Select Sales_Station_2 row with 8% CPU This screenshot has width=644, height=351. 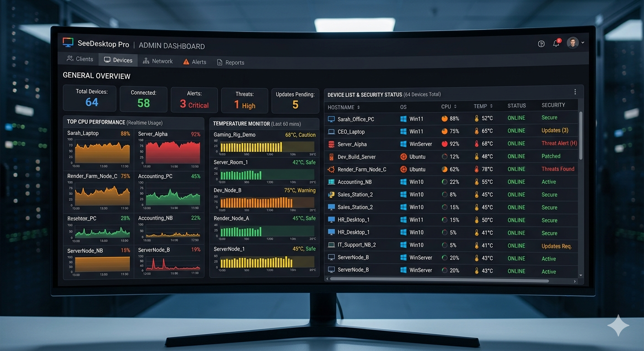coord(451,195)
